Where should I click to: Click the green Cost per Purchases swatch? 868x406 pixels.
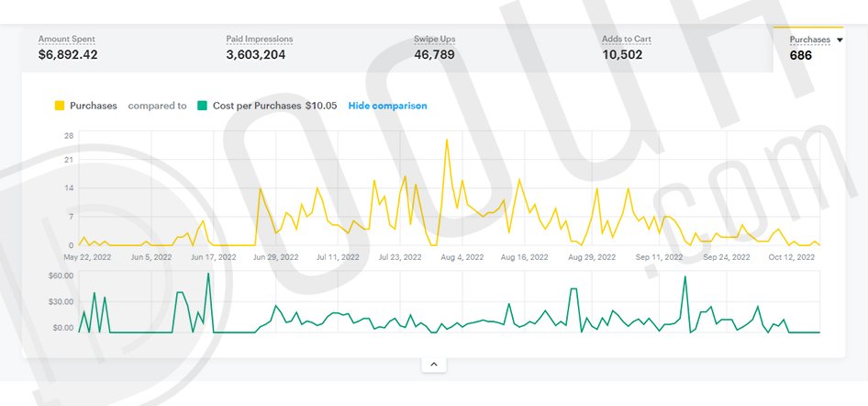coord(202,106)
